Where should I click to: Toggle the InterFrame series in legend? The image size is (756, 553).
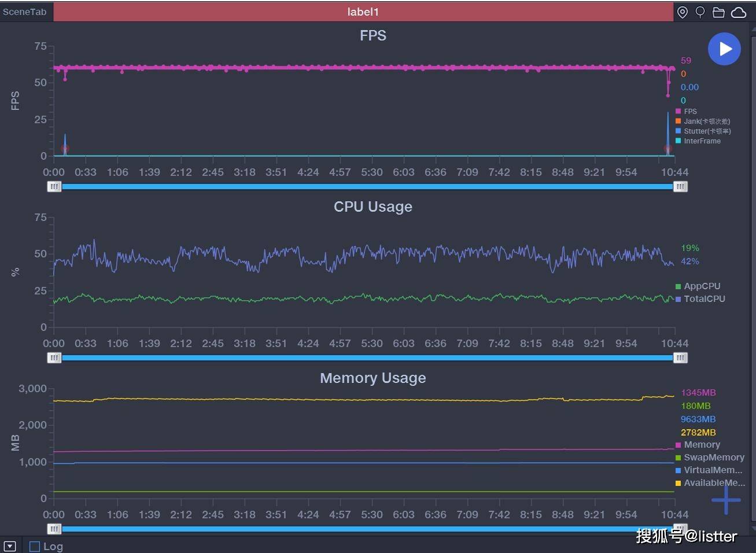coord(698,141)
